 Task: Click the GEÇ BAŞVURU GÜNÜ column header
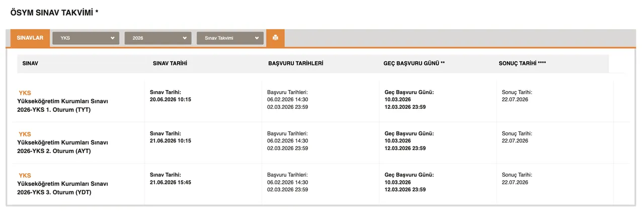point(414,63)
